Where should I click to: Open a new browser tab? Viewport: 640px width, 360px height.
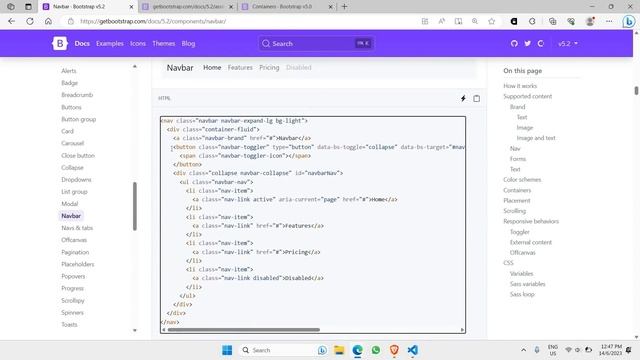(x=344, y=7)
